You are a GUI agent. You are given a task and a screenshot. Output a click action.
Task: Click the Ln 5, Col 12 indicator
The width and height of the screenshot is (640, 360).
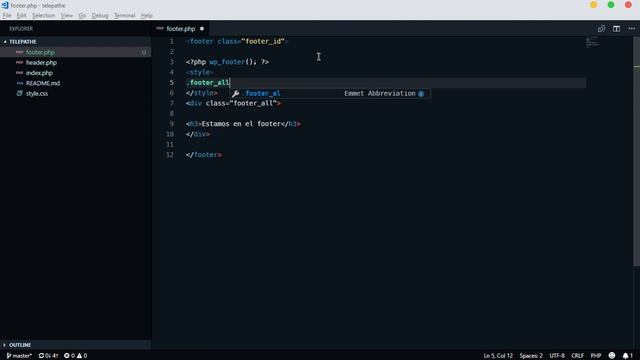pyautogui.click(x=498, y=356)
